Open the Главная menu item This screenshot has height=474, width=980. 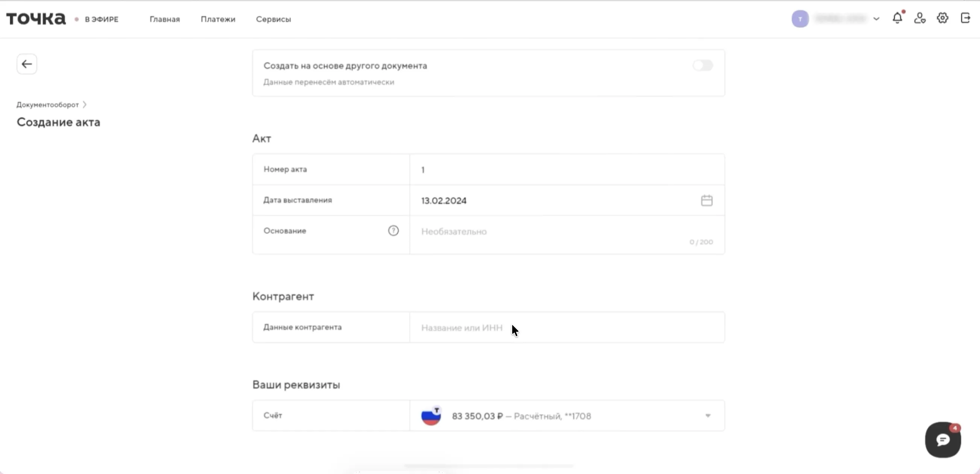[x=164, y=19]
